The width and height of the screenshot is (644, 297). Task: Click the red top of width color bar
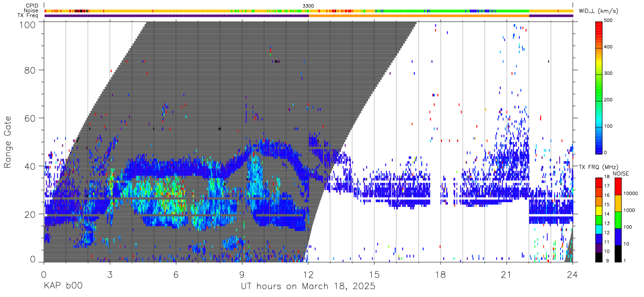pos(598,25)
